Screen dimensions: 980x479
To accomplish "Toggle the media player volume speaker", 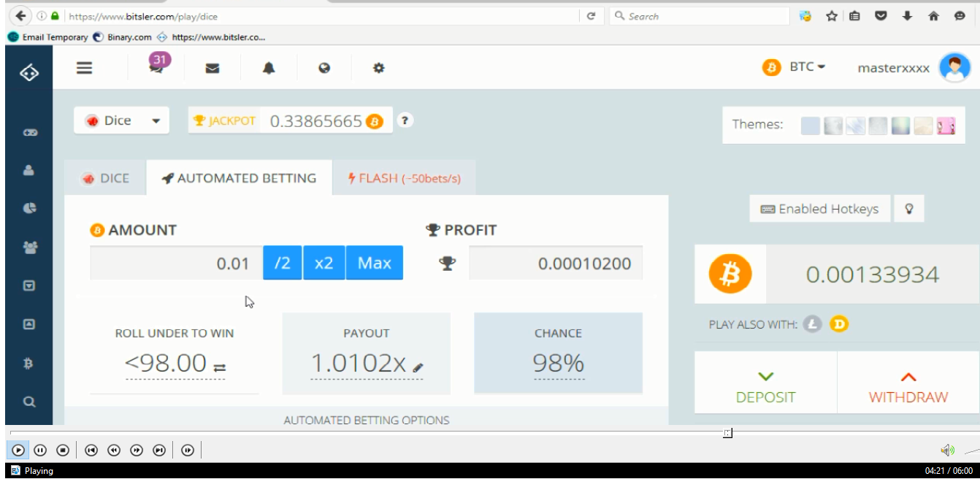I will tap(948, 451).
